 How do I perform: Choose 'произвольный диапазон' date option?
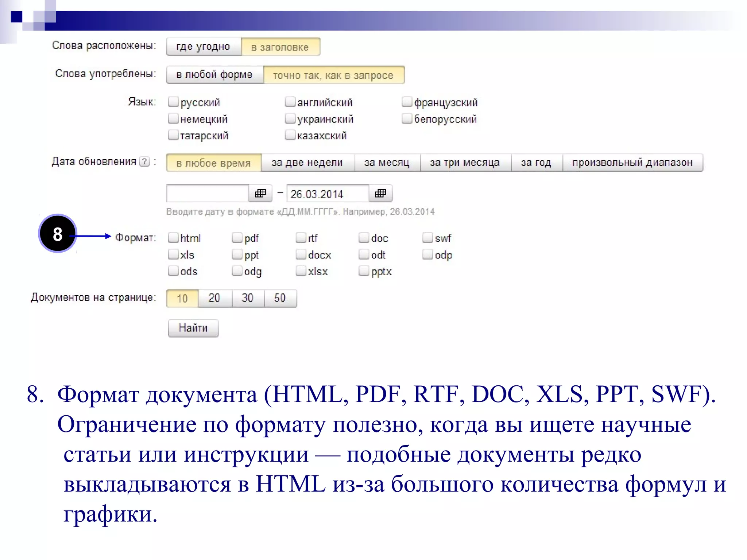633,163
